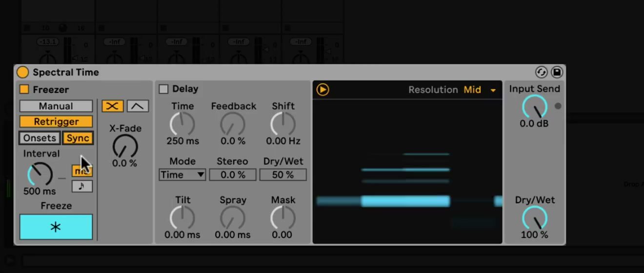The image size is (644, 273).
Task: Click the Shift knob
Action: pos(283,124)
